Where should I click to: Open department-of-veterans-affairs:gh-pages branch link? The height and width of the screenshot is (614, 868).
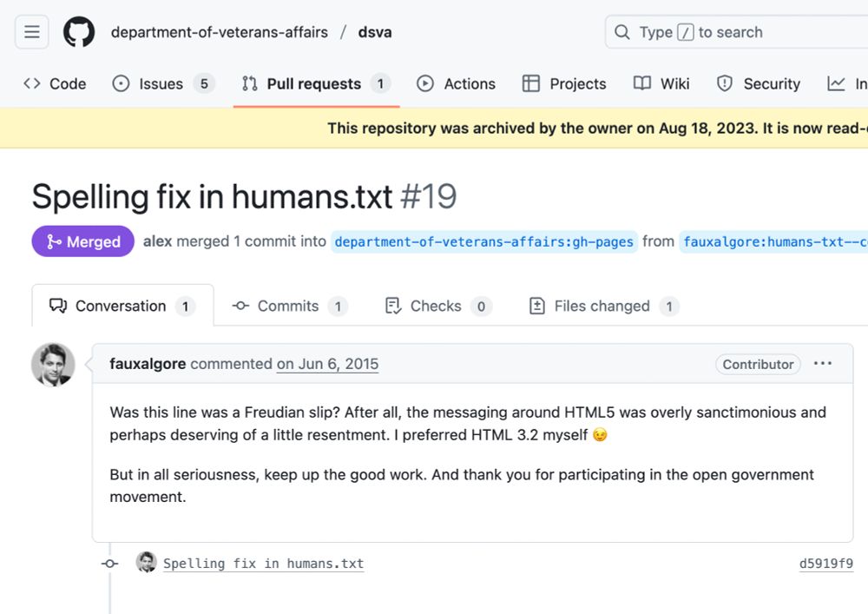[x=483, y=242]
